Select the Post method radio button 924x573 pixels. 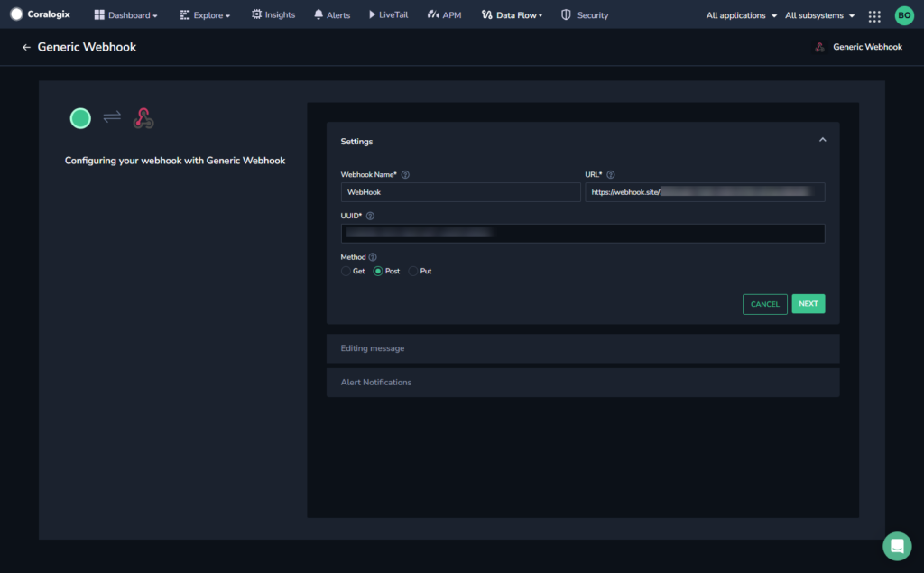pos(378,272)
